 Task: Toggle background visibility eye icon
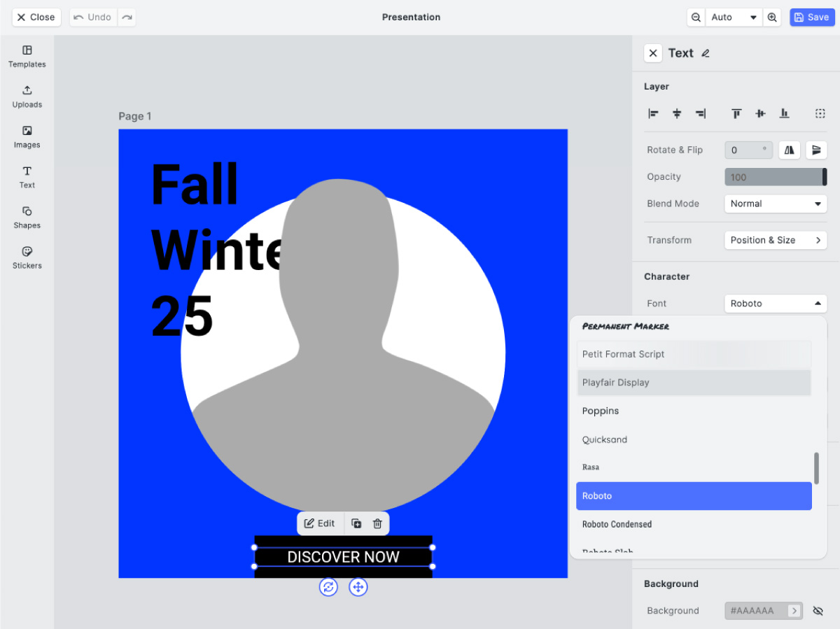[x=818, y=611]
